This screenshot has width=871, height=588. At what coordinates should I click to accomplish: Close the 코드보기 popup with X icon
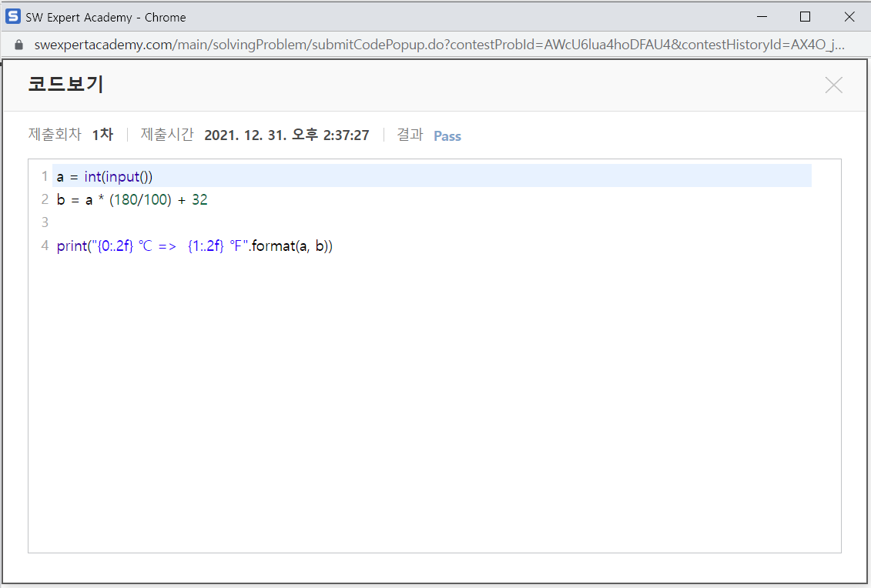coord(833,85)
